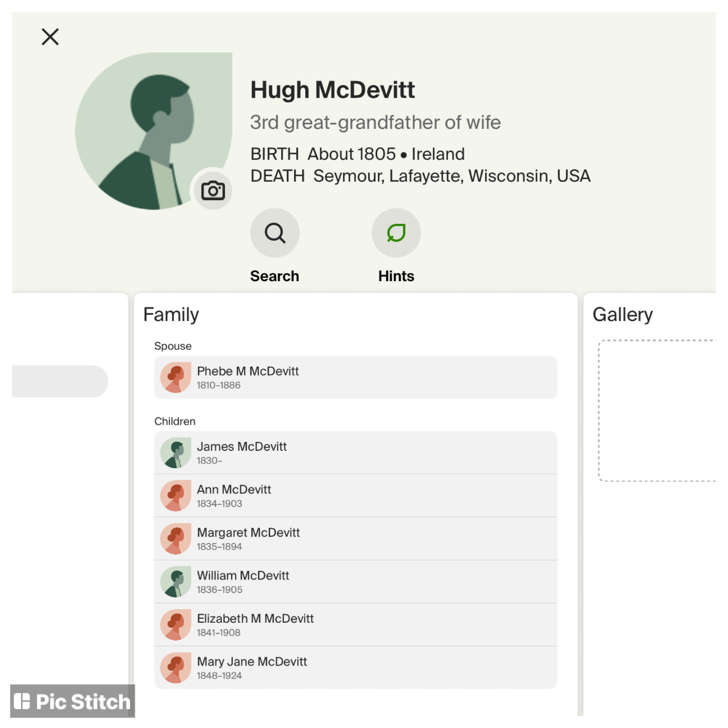Open the green leaf Hints icon
The image size is (728, 728).
coord(396,233)
